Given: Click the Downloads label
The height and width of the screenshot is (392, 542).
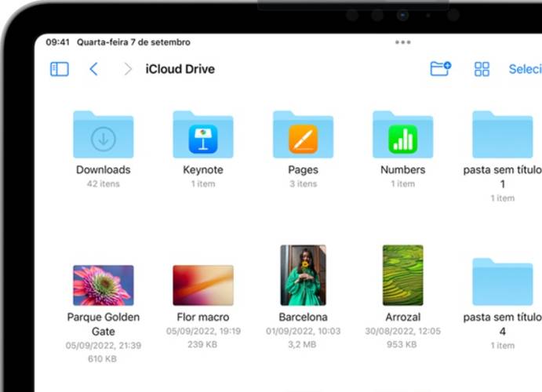Looking at the screenshot, I should click(x=104, y=170).
